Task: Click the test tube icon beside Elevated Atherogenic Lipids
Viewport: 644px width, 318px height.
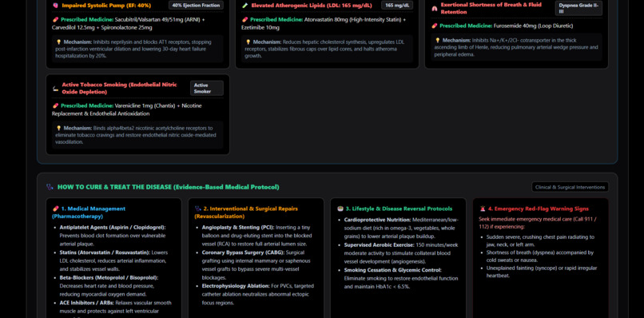Action: click(244, 6)
